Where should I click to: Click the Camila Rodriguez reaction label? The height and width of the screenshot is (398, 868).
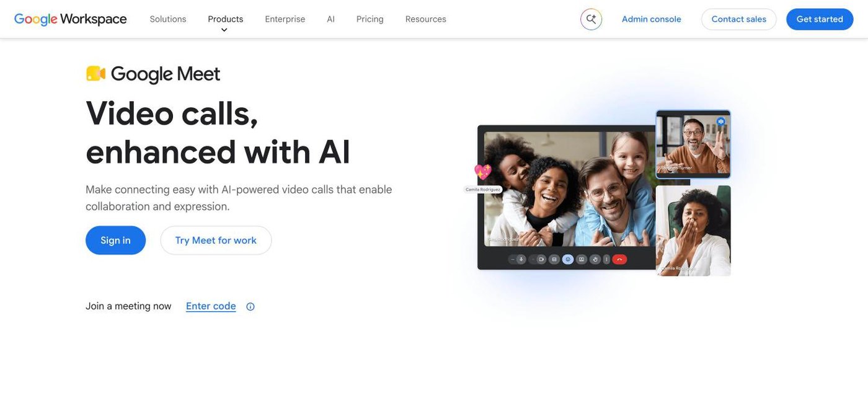pos(483,189)
